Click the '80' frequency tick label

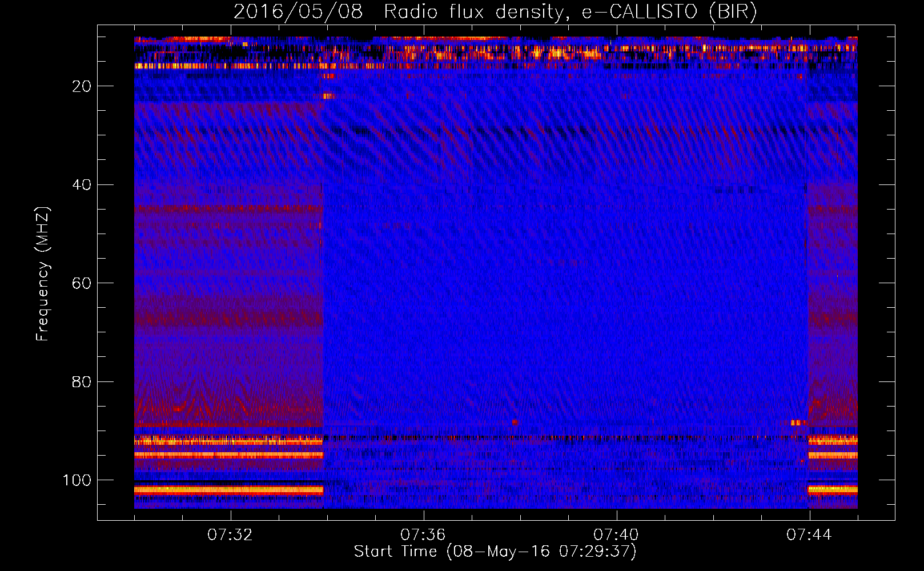click(82, 381)
